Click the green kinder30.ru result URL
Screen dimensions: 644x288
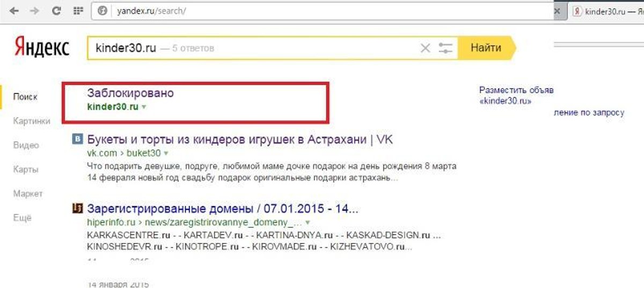point(113,106)
